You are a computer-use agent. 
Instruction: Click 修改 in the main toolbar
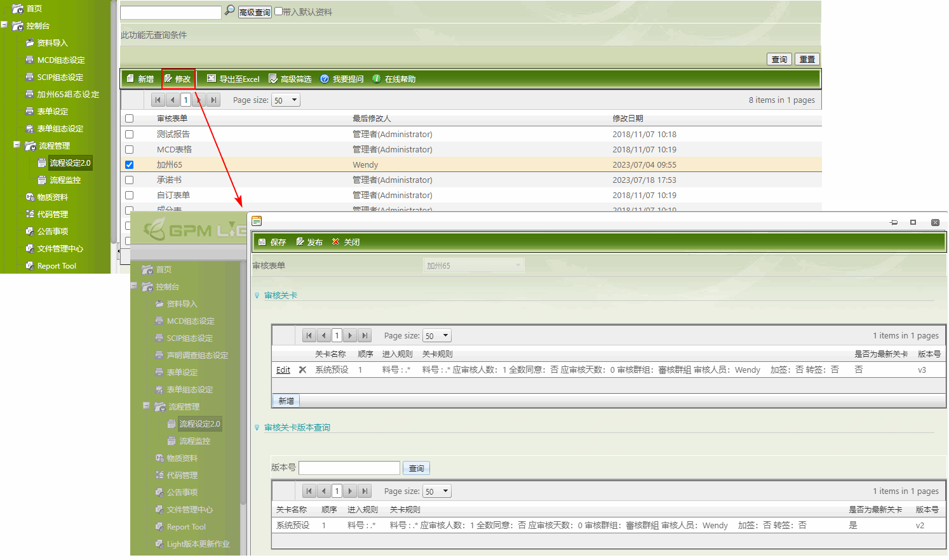[177, 79]
